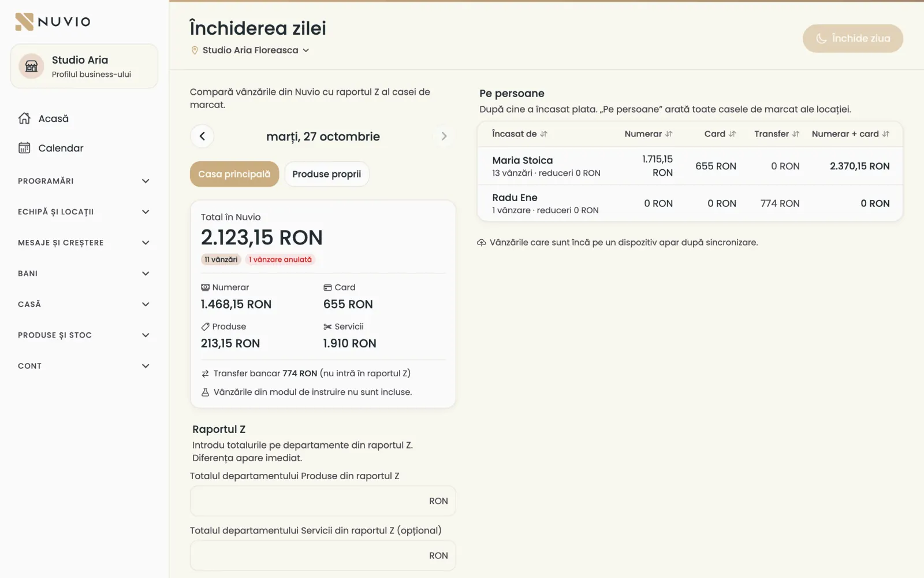Screen dimensions: 924x578
Task: Select the Casa principală tab
Action: click(x=234, y=174)
